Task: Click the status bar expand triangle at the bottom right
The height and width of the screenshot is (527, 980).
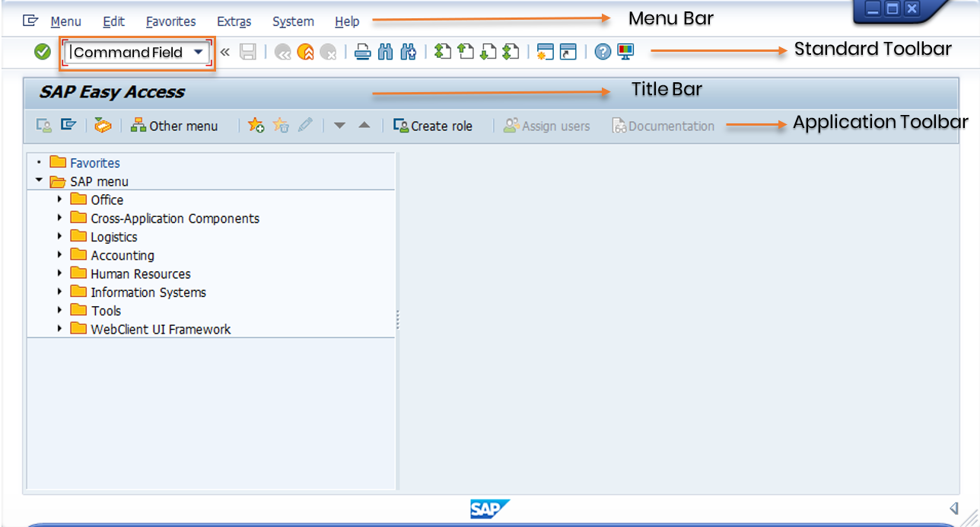Action: click(x=953, y=508)
